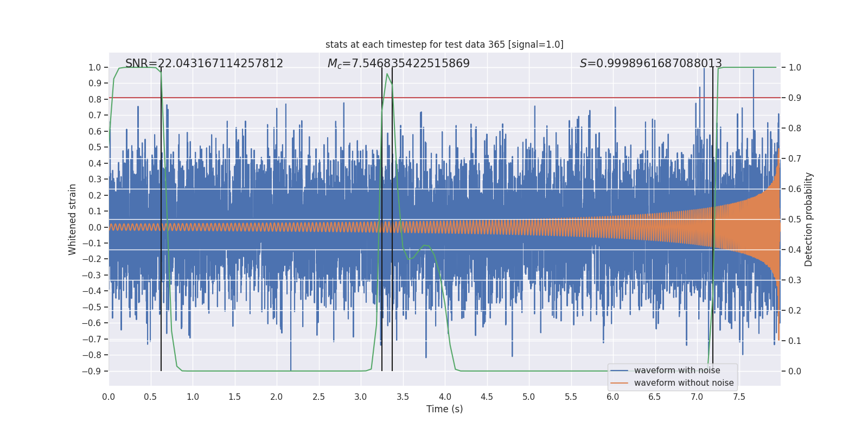Click the first black vertical marker line near 0.6 s

click(x=161, y=219)
